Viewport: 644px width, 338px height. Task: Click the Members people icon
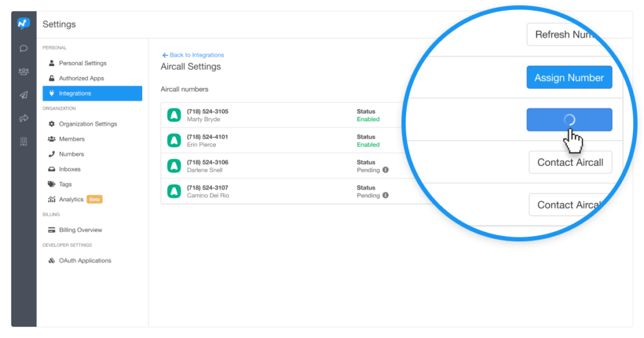(52, 139)
